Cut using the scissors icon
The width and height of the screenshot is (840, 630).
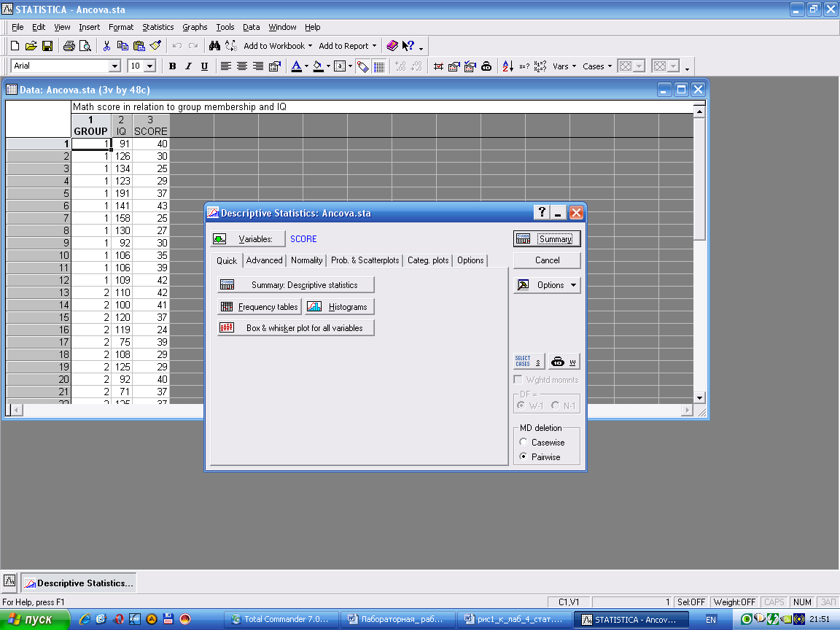pos(106,46)
